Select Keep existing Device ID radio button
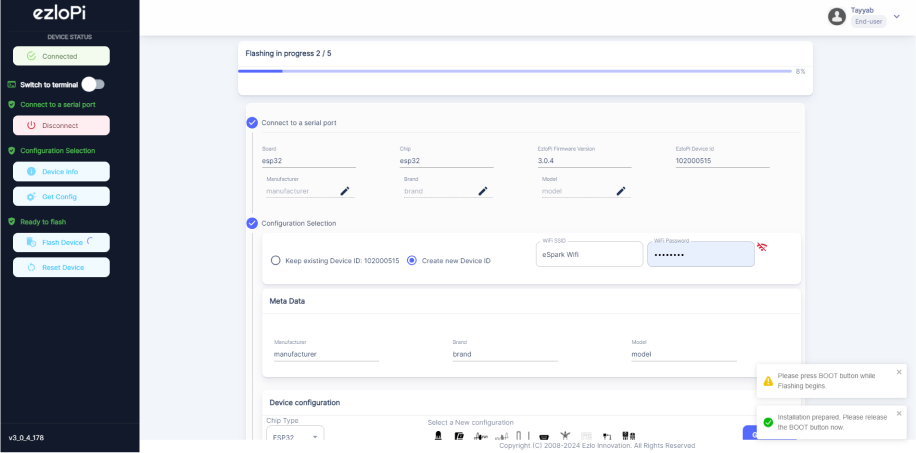The height and width of the screenshot is (453, 916). coord(276,261)
